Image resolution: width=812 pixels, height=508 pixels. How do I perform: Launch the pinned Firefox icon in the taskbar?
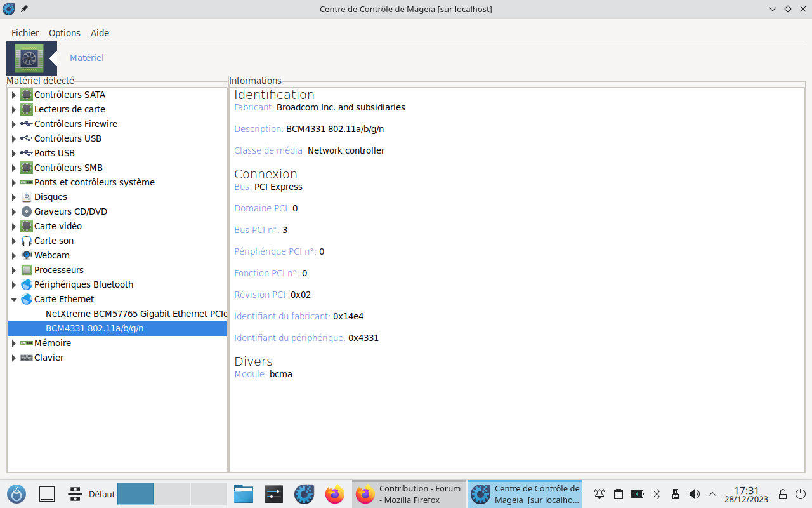[x=335, y=494]
